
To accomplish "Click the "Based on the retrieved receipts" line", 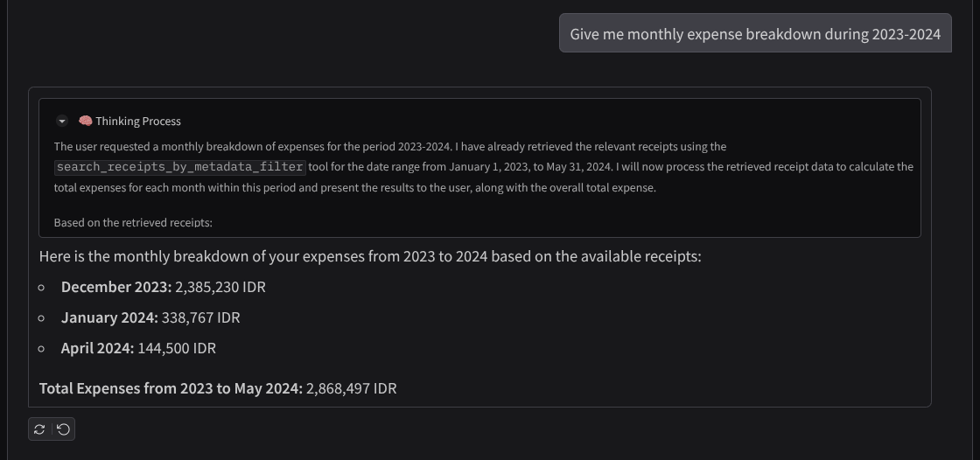I will 133,223.
